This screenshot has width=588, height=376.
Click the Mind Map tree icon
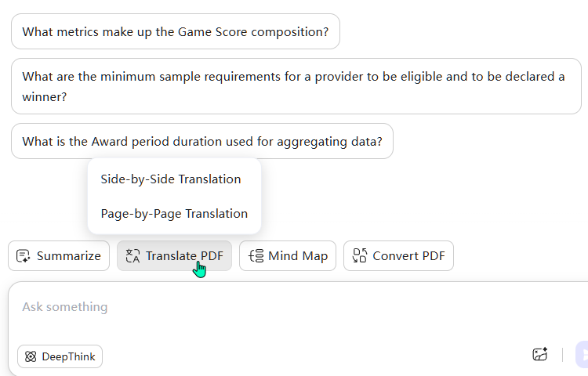[x=256, y=256]
